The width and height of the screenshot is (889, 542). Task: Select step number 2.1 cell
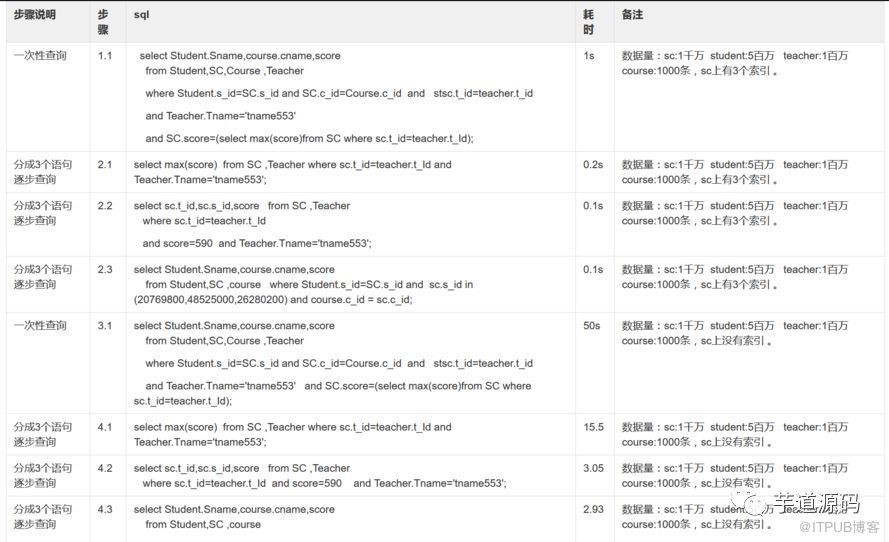click(105, 164)
